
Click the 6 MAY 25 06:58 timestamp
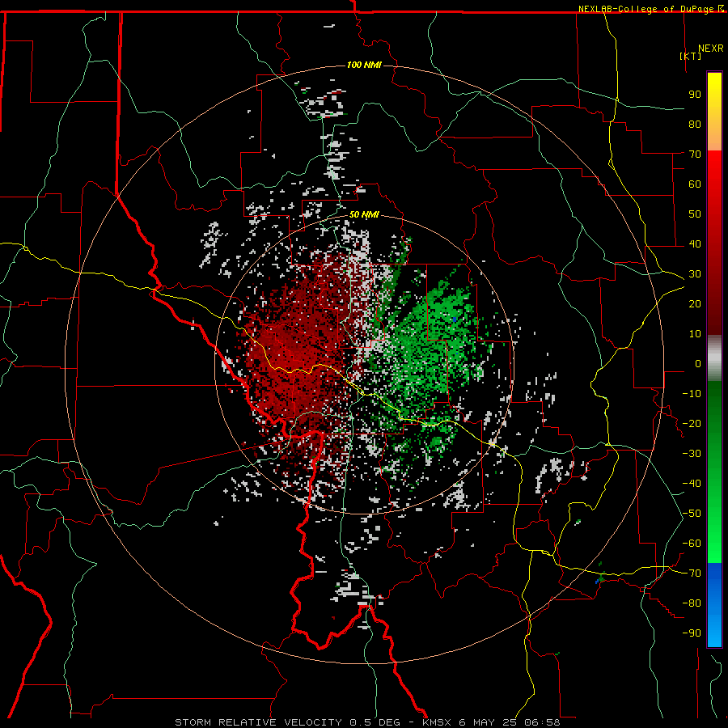click(x=510, y=722)
